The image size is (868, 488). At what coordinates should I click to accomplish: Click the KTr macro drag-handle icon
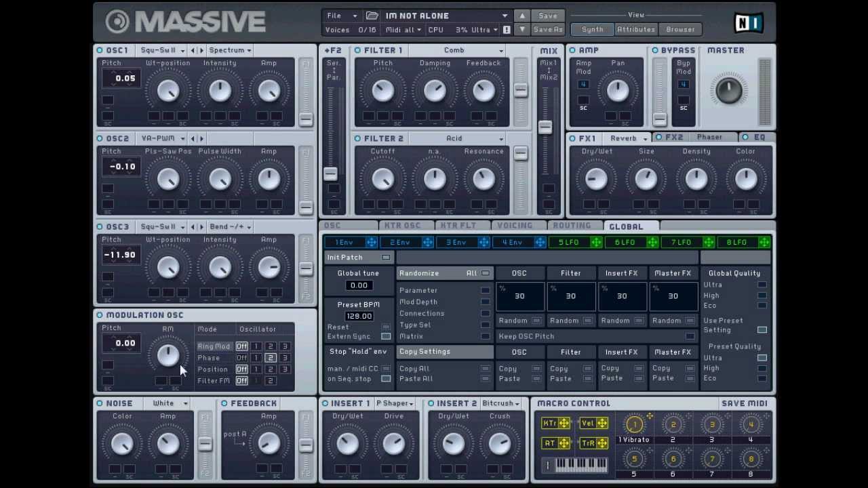pyautogui.click(x=564, y=424)
